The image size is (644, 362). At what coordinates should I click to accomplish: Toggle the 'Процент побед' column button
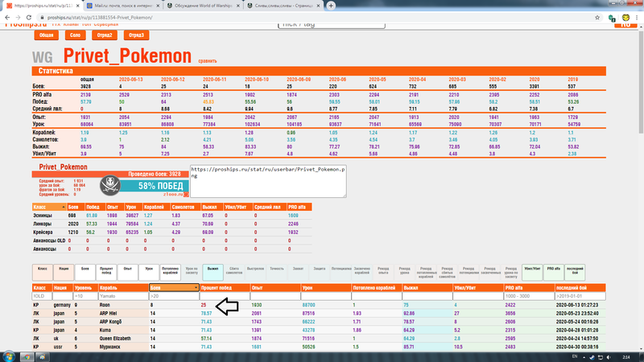coord(106,271)
